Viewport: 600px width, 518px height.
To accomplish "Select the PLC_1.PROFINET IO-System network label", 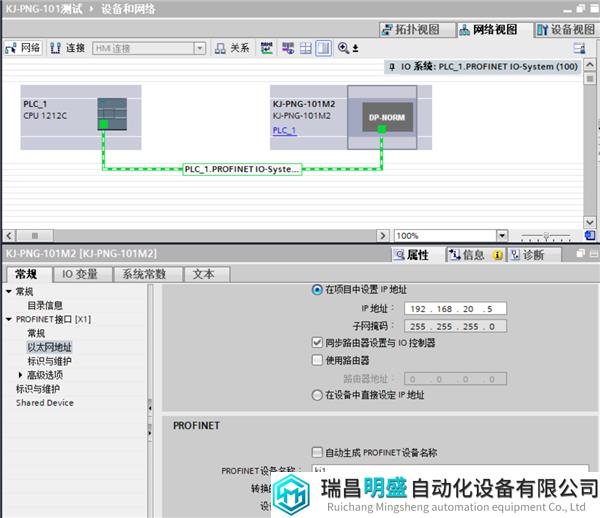I will (242, 169).
